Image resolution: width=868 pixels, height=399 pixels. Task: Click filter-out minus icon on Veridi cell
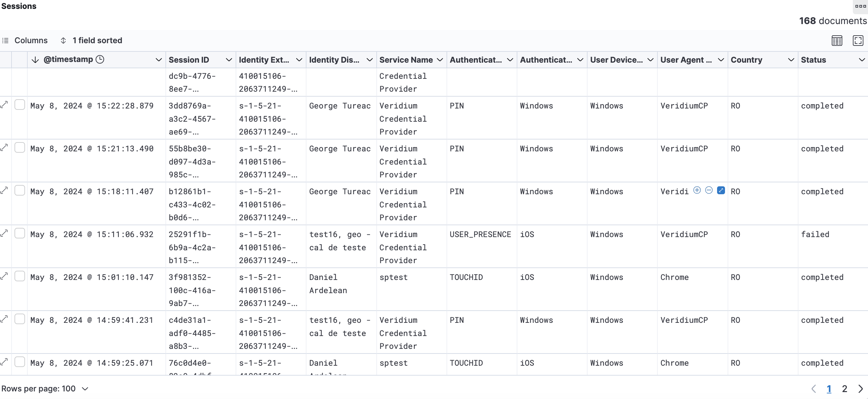709,190
